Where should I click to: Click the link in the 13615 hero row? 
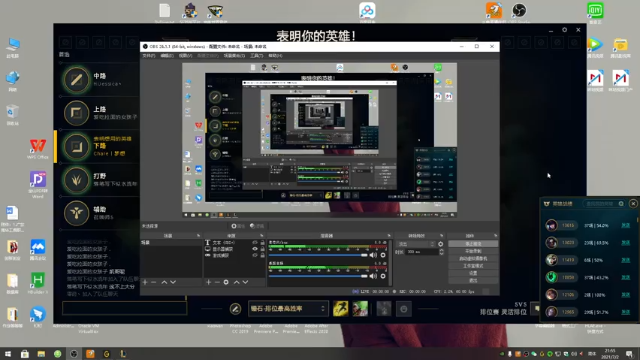pyautogui.click(x=625, y=225)
